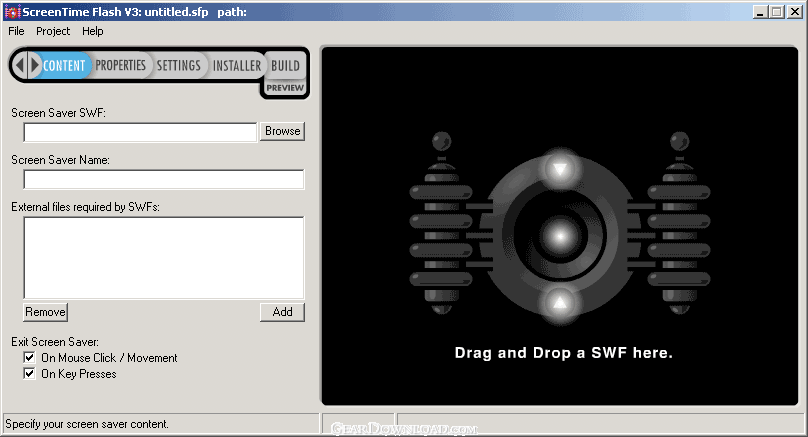Click the Screen Saver SWF path field

[x=140, y=132]
